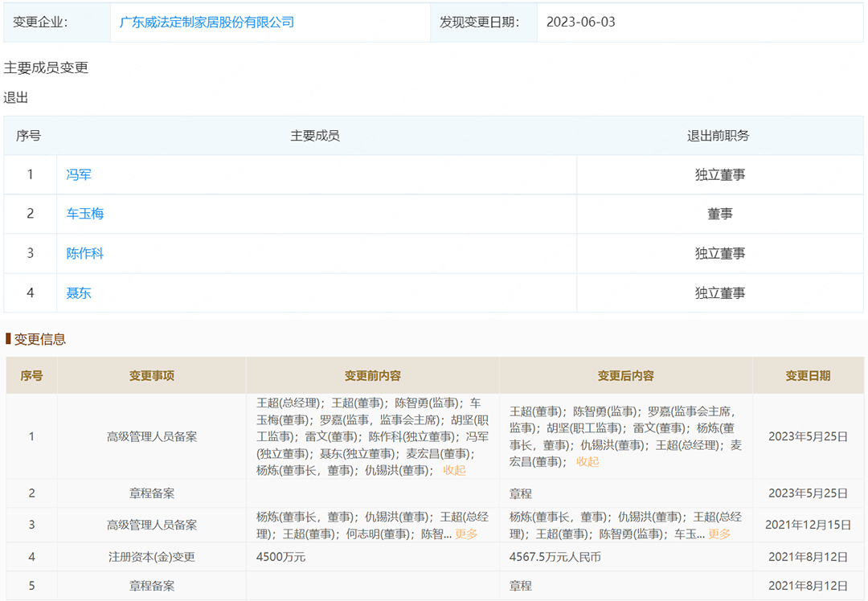Click the 发现变更日期 label
The height and width of the screenshot is (601, 868).
tap(479, 22)
